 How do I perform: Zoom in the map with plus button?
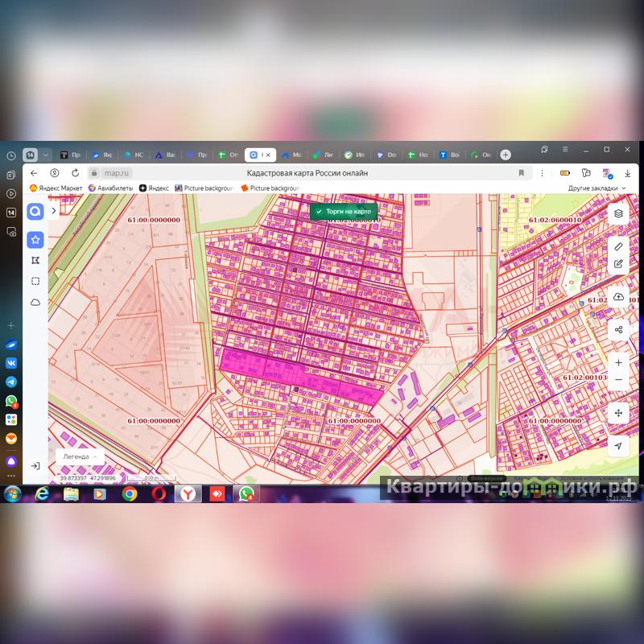point(618,363)
